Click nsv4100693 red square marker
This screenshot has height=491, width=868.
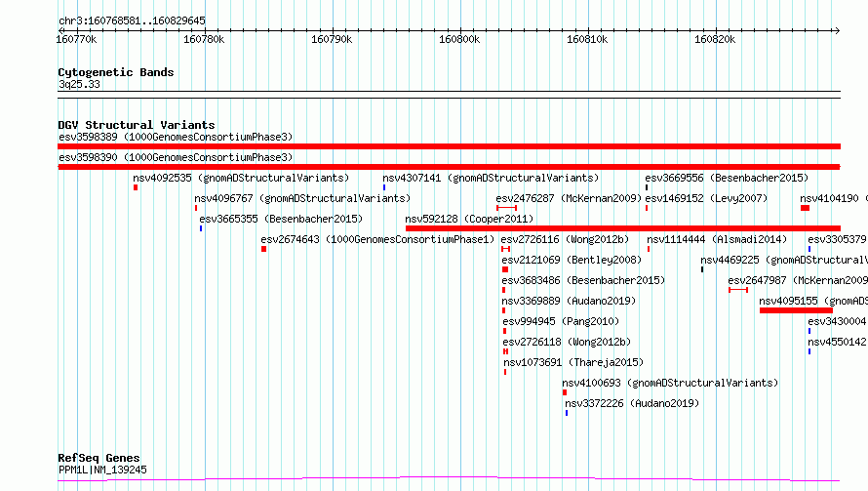coord(565,392)
